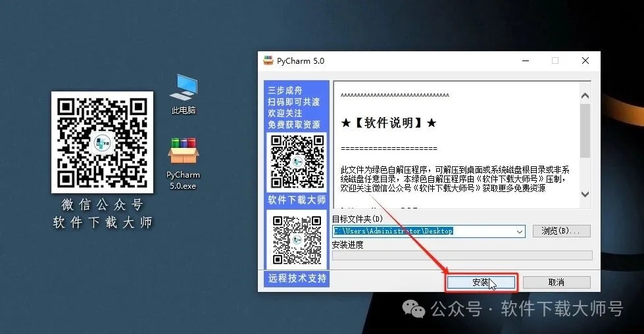This screenshot has height=334, width=644.
Task: Click the scroll up arrow of description box
Action: pyautogui.click(x=585, y=96)
